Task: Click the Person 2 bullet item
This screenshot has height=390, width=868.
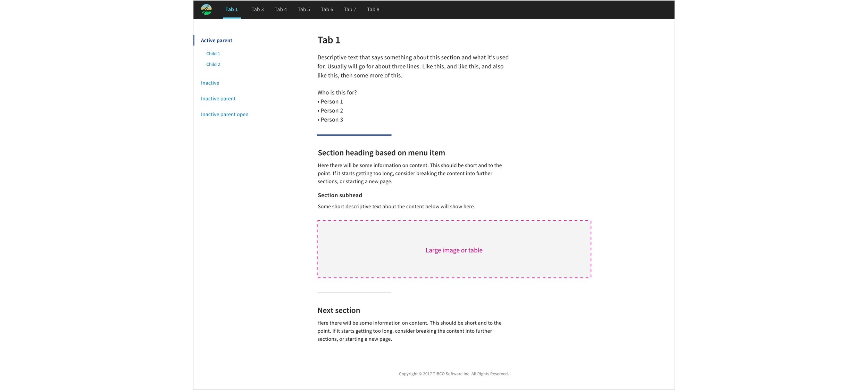Action: [330, 110]
